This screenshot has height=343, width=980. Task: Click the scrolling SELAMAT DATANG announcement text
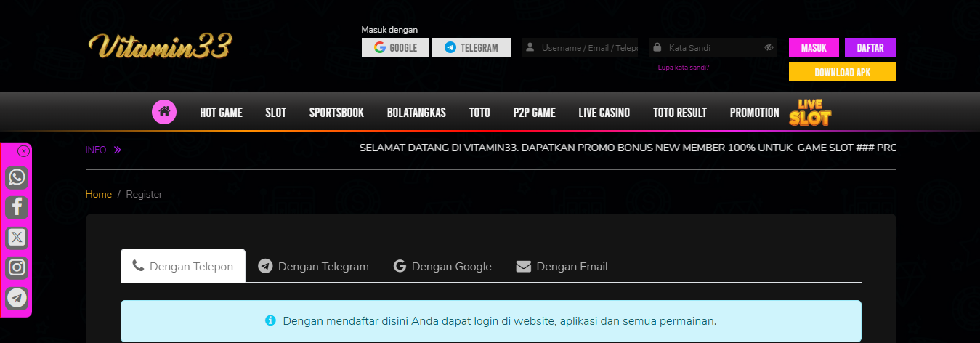(x=628, y=148)
